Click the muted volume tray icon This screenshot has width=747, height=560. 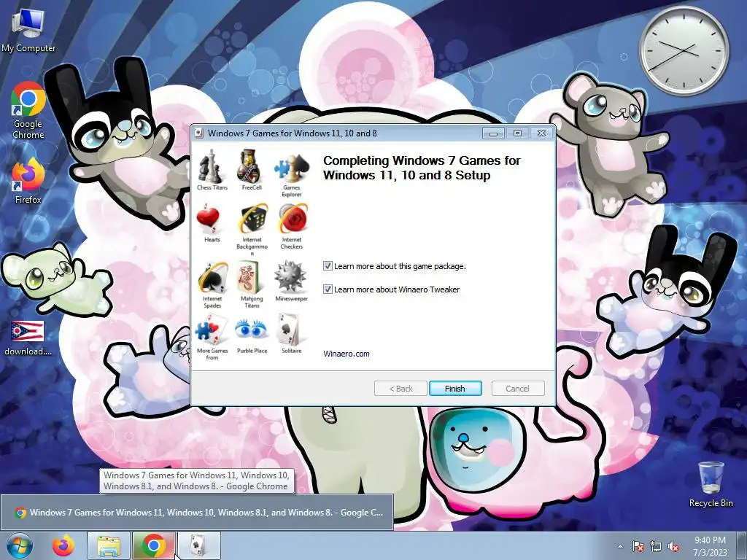point(673,546)
